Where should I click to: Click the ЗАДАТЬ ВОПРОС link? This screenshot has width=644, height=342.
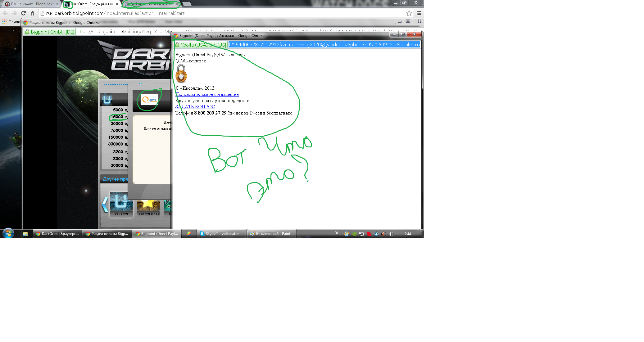[x=195, y=107]
